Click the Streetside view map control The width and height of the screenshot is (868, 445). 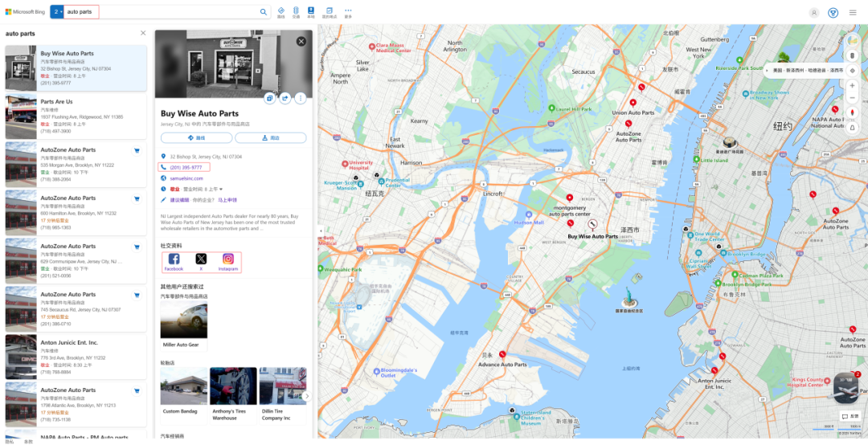pyautogui.click(x=853, y=55)
